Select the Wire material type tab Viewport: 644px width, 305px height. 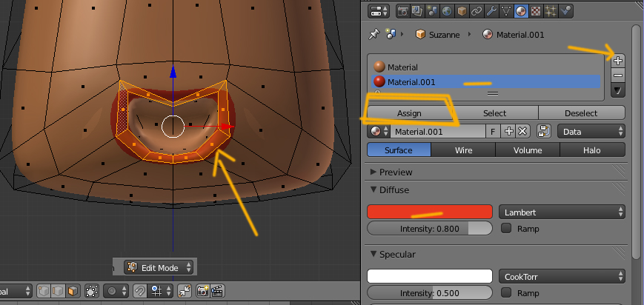(463, 150)
